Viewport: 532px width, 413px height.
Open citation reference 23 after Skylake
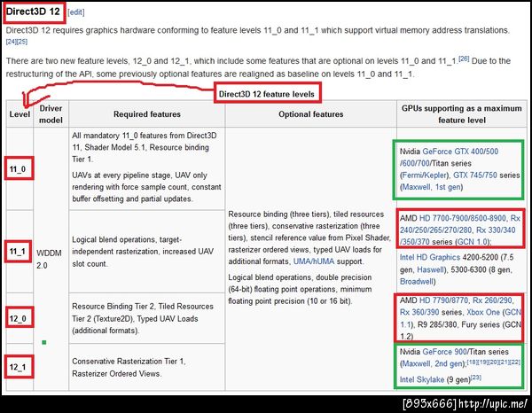[x=475, y=378]
